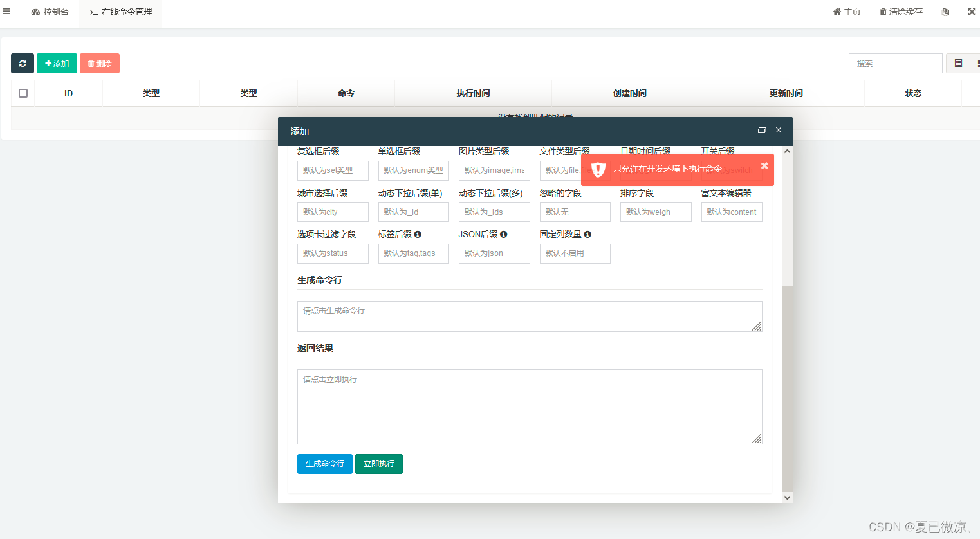Click the green 添加 button
The image size is (980, 539).
coord(57,63)
